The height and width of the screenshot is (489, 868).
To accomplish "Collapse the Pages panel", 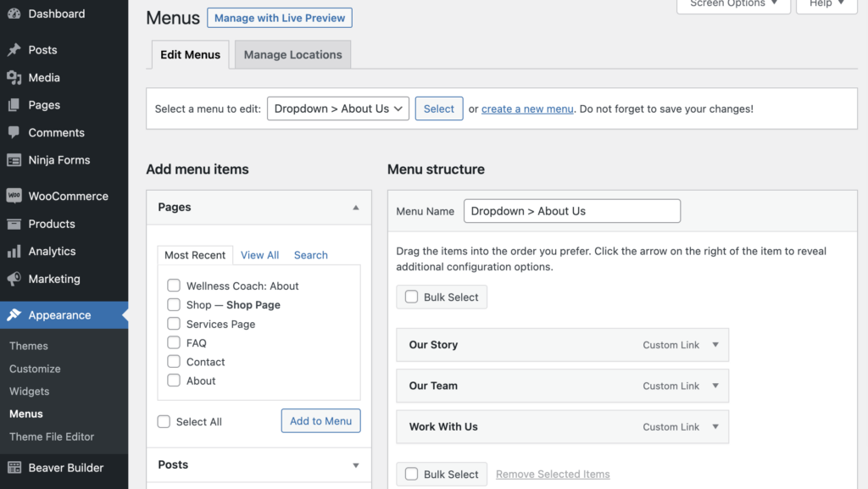I will pos(356,207).
